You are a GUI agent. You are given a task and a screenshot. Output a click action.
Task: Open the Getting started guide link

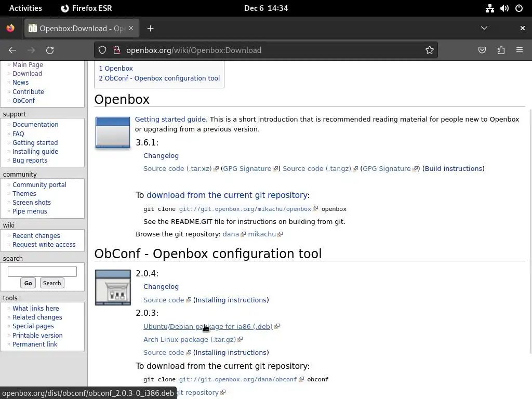pos(171,119)
